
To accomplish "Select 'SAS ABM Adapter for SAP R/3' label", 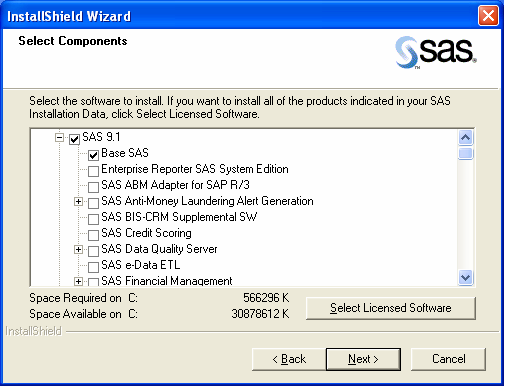I will pos(175,185).
